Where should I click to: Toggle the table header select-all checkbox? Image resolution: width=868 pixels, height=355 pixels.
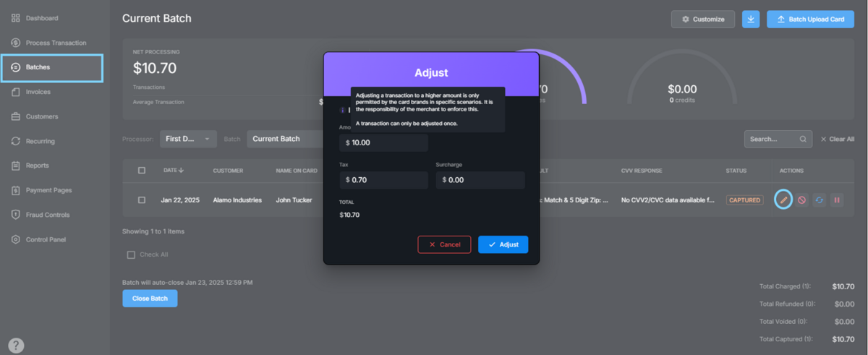click(142, 171)
